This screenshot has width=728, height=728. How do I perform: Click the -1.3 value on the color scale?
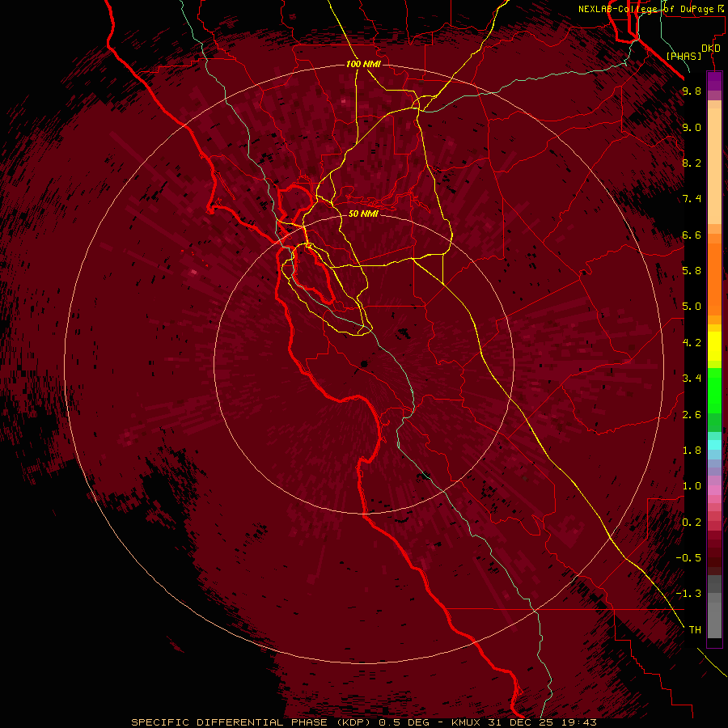pyautogui.click(x=689, y=594)
